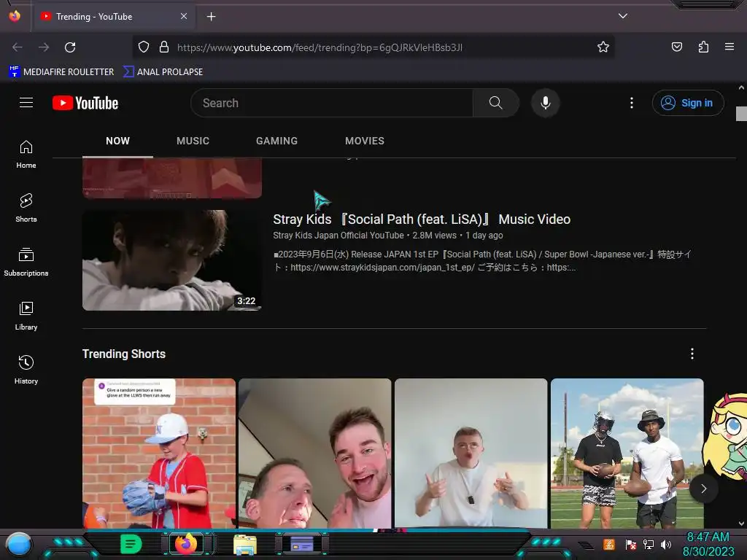Image resolution: width=747 pixels, height=560 pixels.
Task: Select the Trending - YouTube browser tab
Action: pyautogui.click(x=113, y=17)
